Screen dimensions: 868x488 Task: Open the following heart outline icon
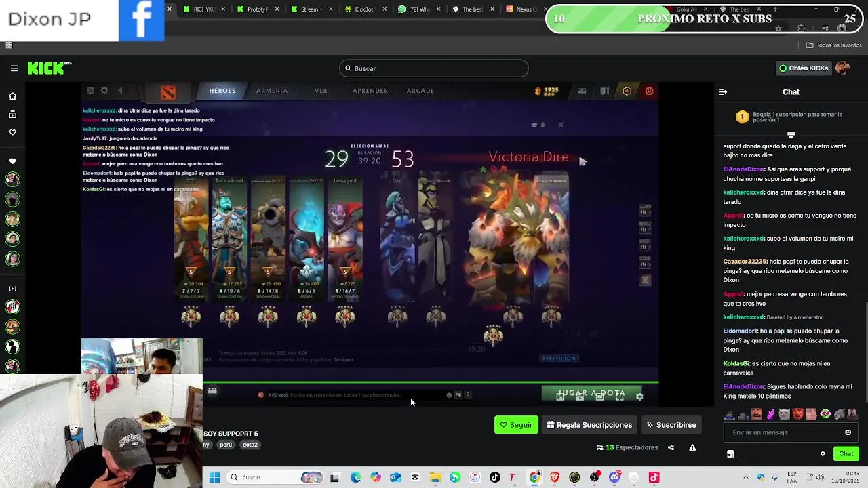point(12,132)
